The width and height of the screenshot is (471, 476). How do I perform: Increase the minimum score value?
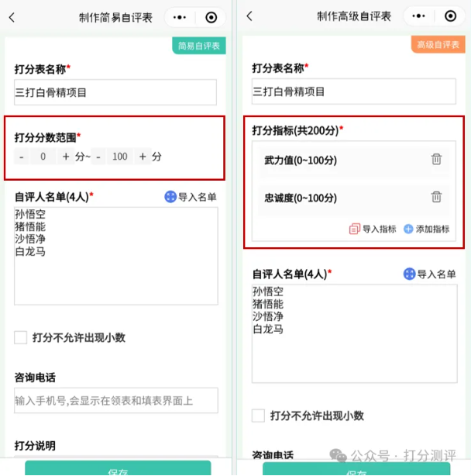point(66,157)
